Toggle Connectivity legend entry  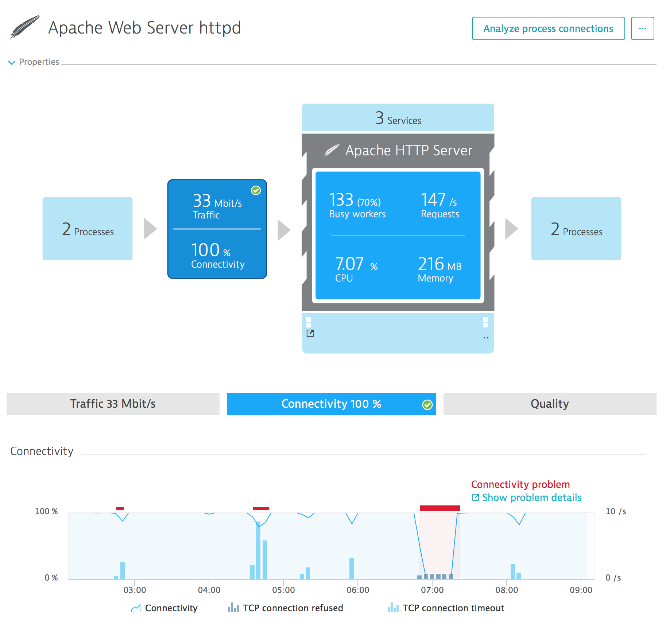coord(164,608)
